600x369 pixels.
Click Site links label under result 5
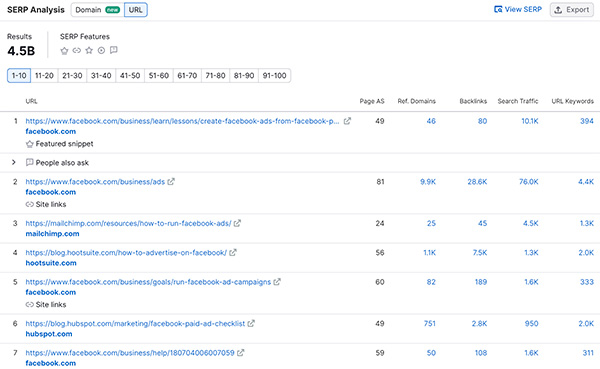pos(51,305)
